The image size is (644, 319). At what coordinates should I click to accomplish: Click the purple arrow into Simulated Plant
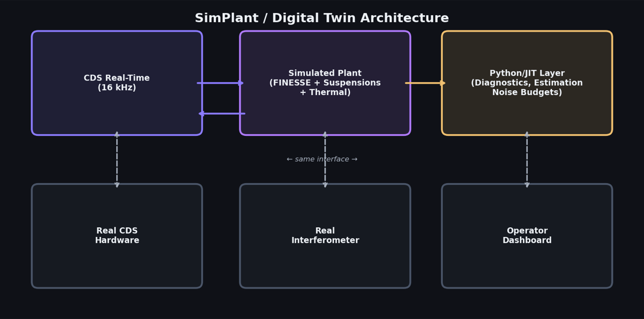click(x=220, y=83)
